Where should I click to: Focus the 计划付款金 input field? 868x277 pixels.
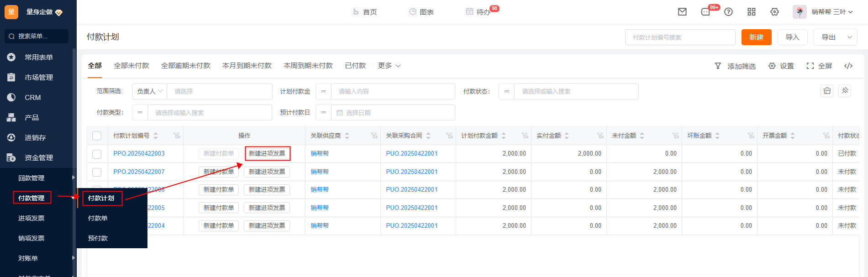(393, 91)
